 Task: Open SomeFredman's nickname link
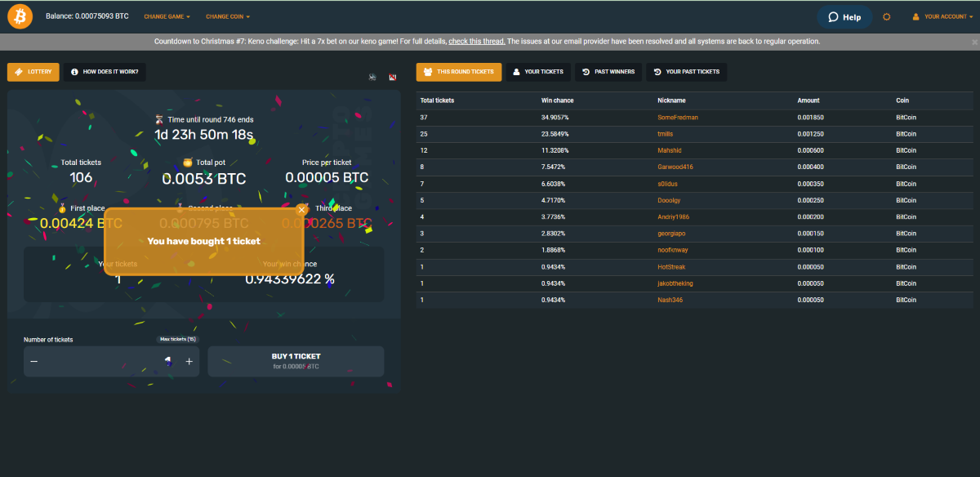(678, 118)
